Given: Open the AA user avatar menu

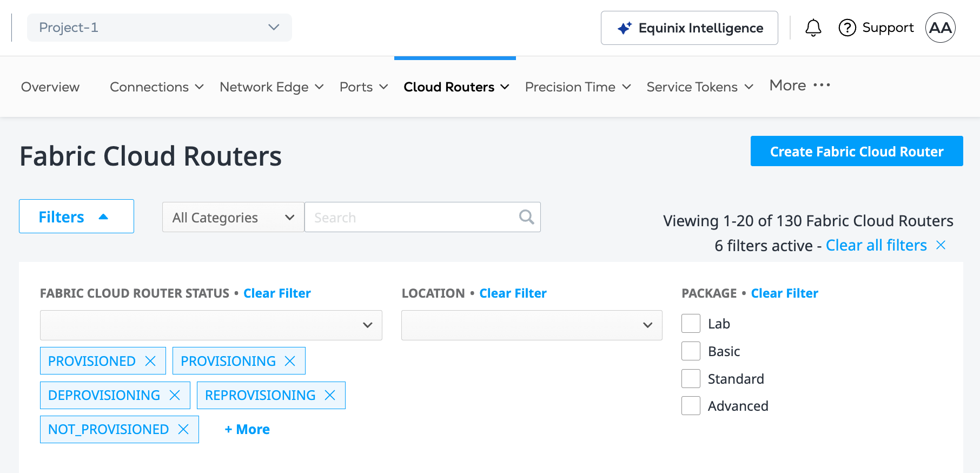Looking at the screenshot, I should 940,28.
